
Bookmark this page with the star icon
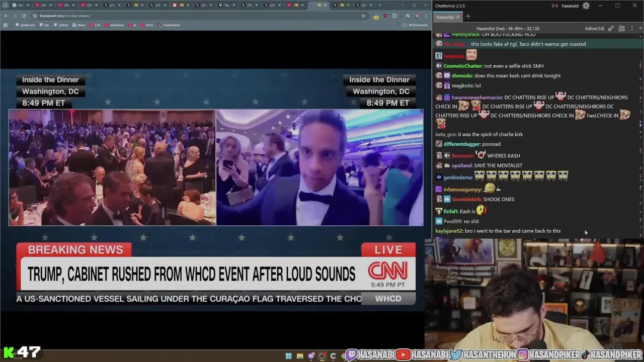pos(363,16)
